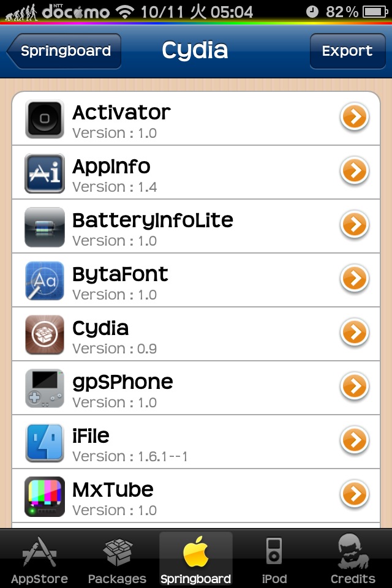Screen dimensions: 392x588
Task: Tap the BatteryInfoLite battery icon
Action: coord(45,227)
